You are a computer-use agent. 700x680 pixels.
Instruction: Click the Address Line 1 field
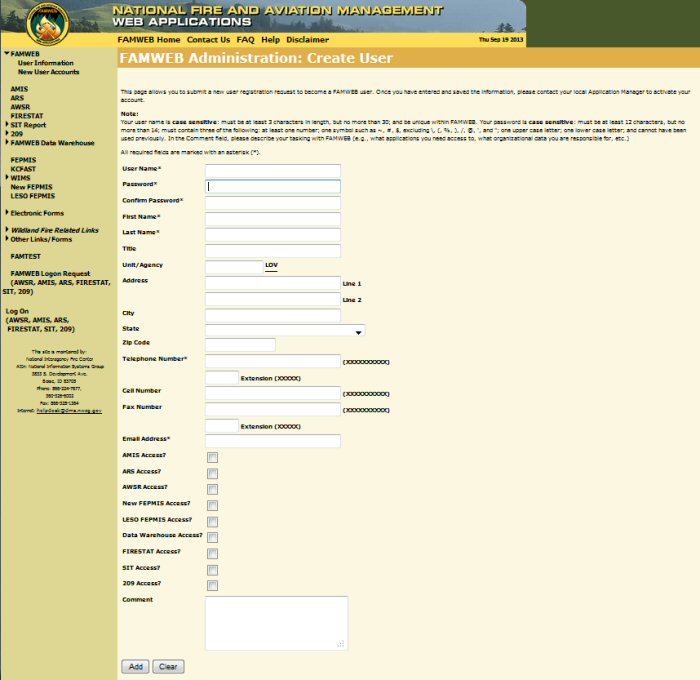point(273,283)
